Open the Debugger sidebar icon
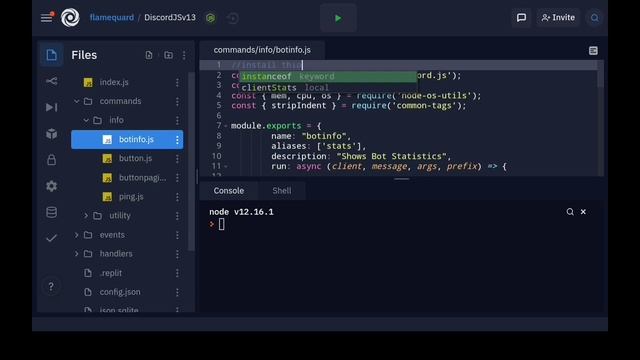 [51, 107]
